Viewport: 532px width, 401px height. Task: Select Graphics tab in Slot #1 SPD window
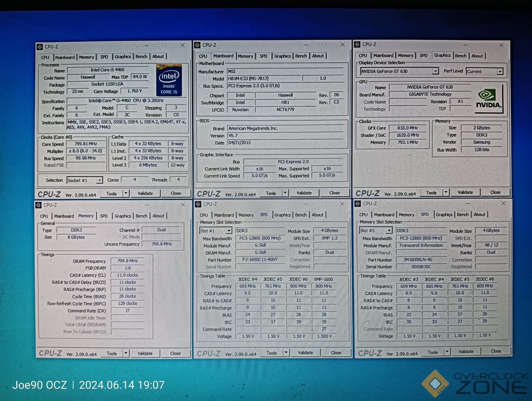point(283,215)
